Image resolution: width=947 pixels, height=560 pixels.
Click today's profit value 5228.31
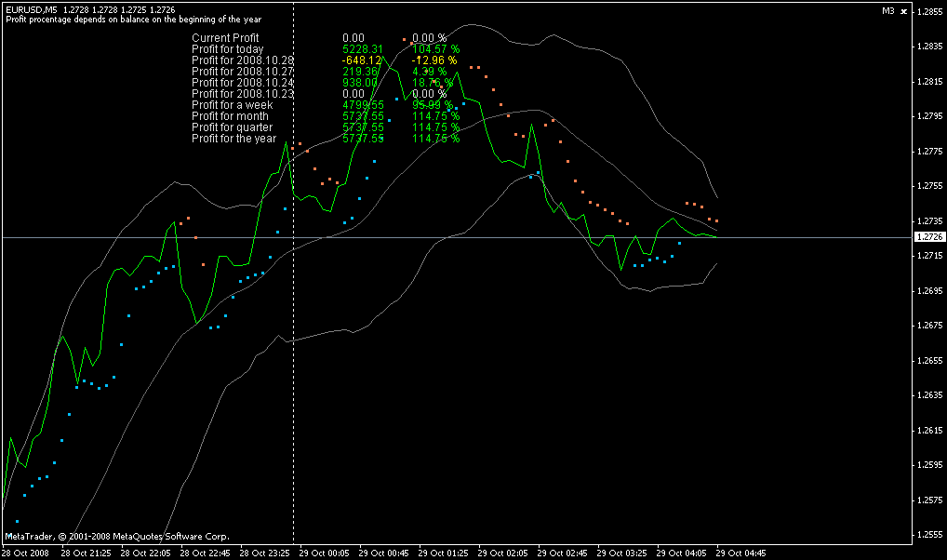coord(363,49)
